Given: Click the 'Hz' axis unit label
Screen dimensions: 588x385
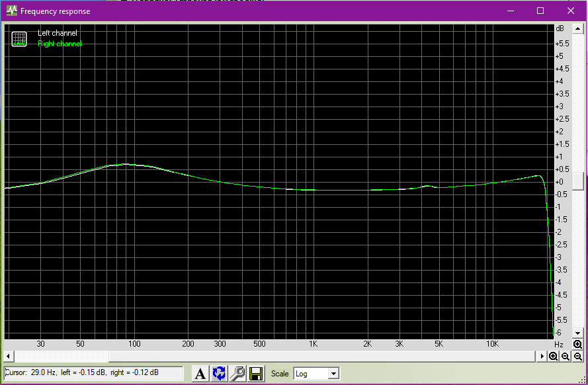Looking at the screenshot, I should [559, 344].
